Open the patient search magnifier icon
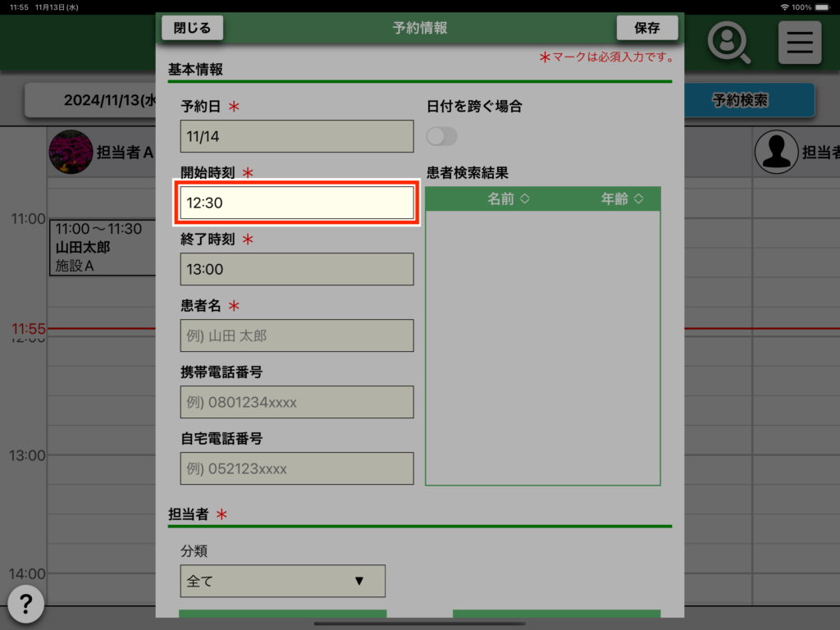840x630 pixels. 728,42
